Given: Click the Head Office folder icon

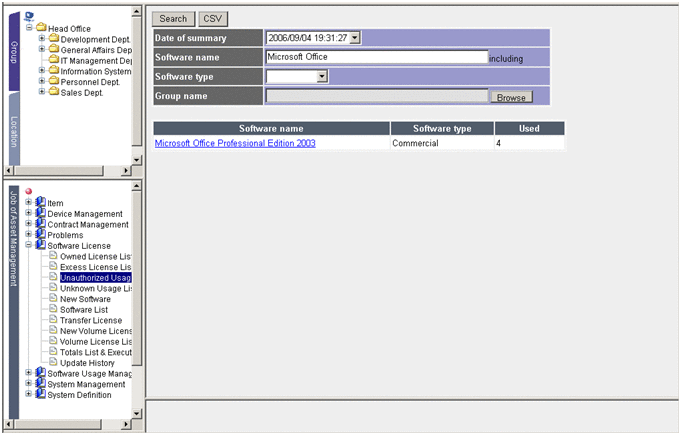Looking at the screenshot, I should [x=41, y=27].
